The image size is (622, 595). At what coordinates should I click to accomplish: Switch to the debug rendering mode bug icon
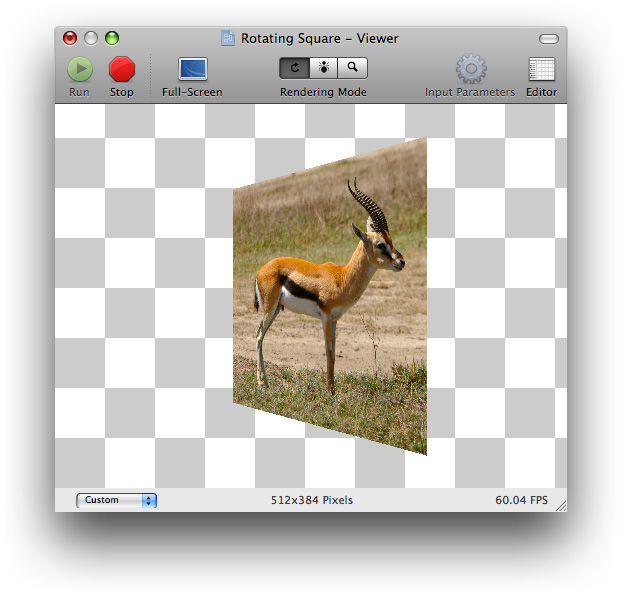(x=323, y=68)
